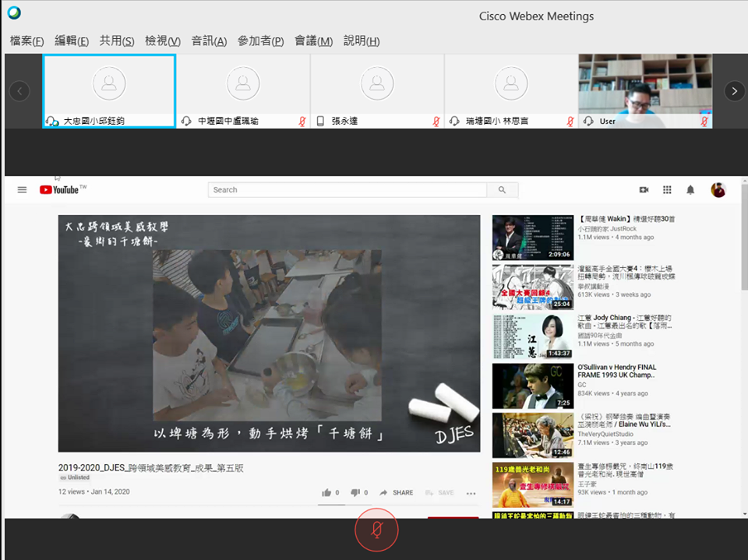
Task: Click muted mic icon for 中壢國中盧珮瑜
Action: tap(302, 122)
